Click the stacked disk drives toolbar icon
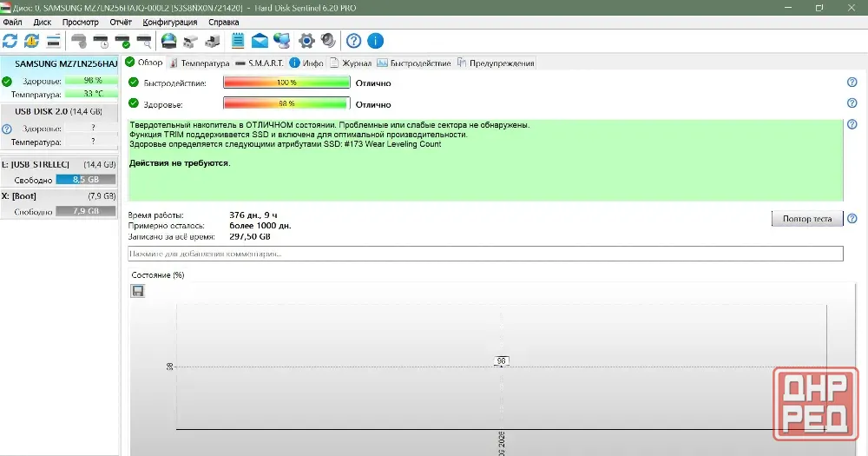 (x=53, y=41)
